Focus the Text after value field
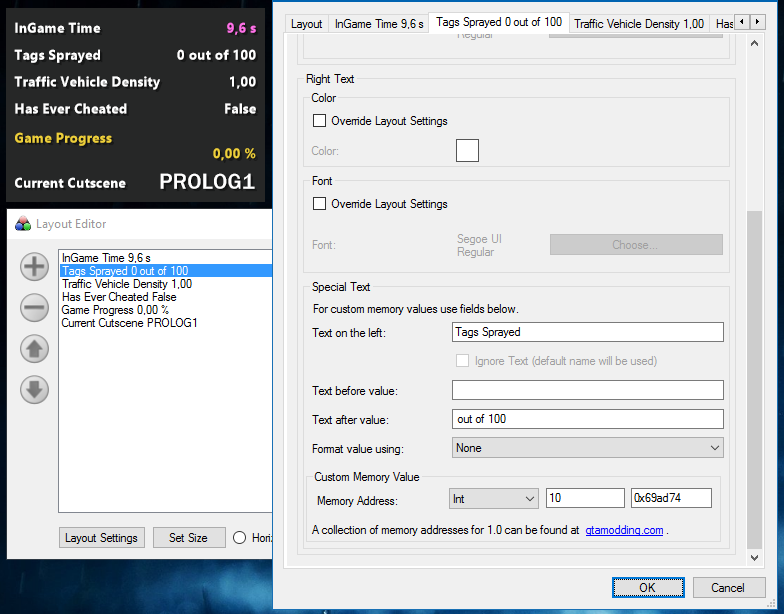 pyautogui.click(x=588, y=419)
